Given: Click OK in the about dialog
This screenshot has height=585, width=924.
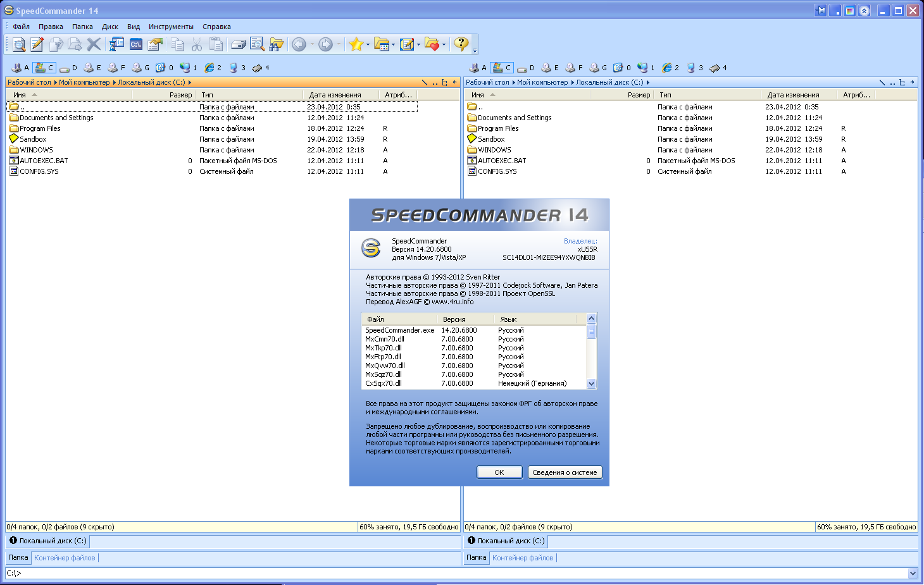Looking at the screenshot, I should click(499, 472).
